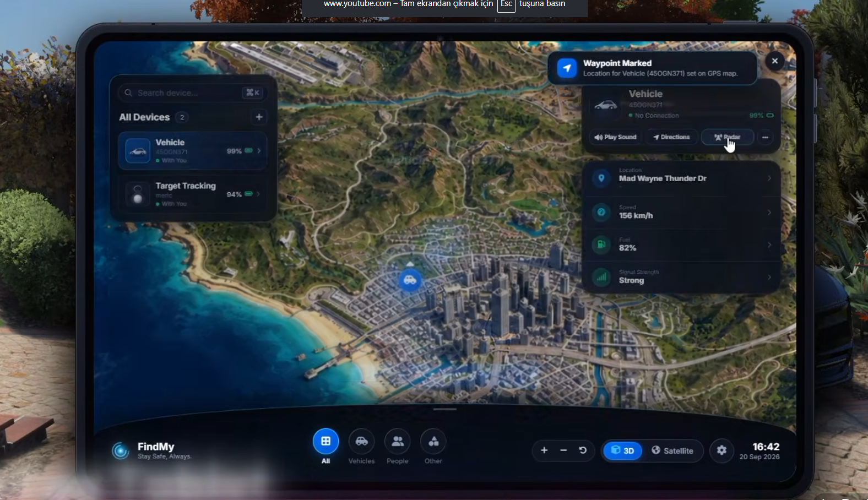Click the 20 Sep 2026 date text
Screen dimensions: 868x500
point(759,457)
